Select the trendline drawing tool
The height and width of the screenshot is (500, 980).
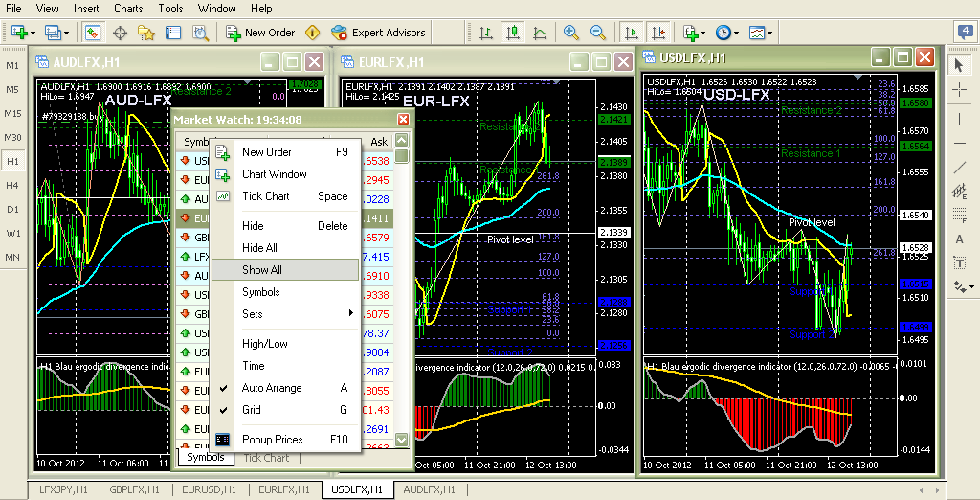959,167
